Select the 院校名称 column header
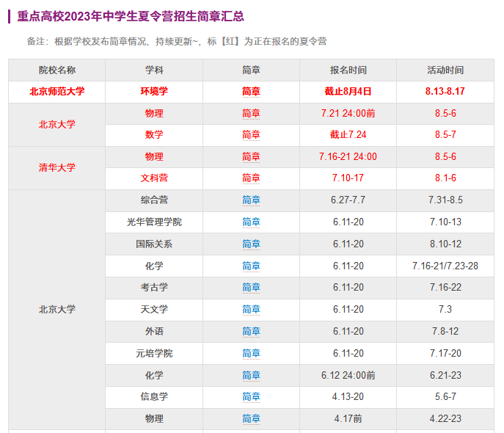The image size is (504, 433). click(57, 70)
